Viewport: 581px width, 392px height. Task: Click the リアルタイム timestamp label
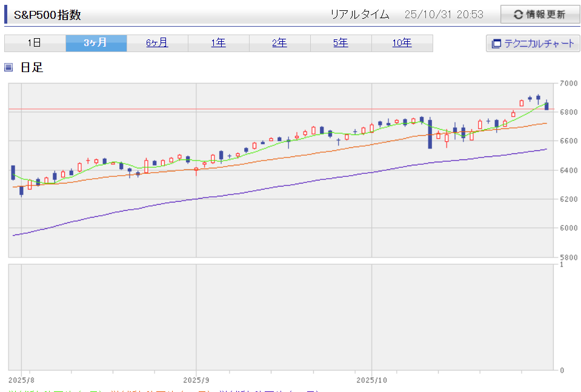coord(359,15)
